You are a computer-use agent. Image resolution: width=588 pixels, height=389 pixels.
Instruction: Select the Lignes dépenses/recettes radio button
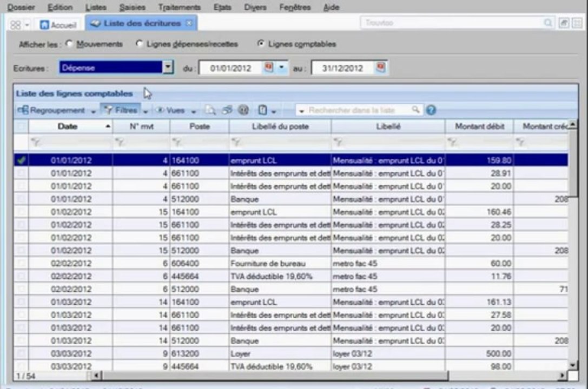pyautogui.click(x=139, y=44)
